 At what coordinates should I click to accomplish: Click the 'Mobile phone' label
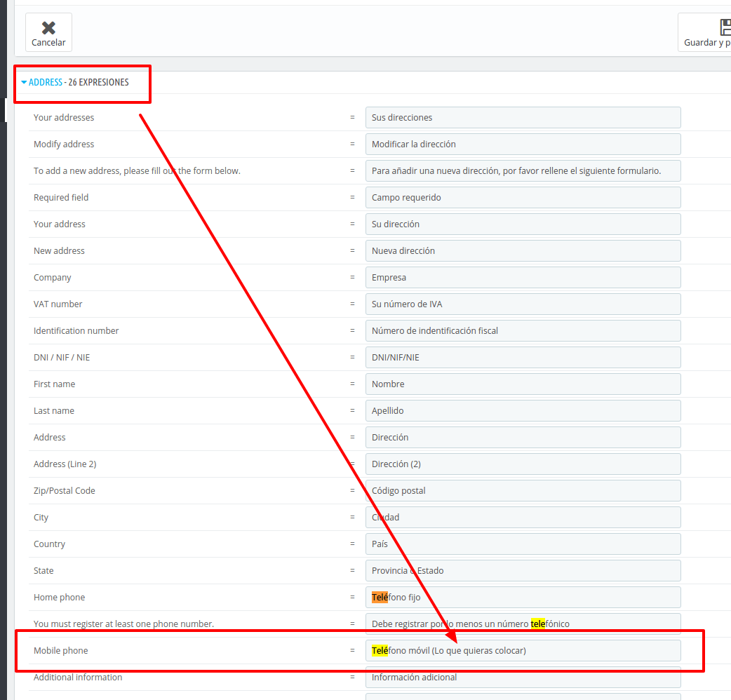click(x=60, y=651)
